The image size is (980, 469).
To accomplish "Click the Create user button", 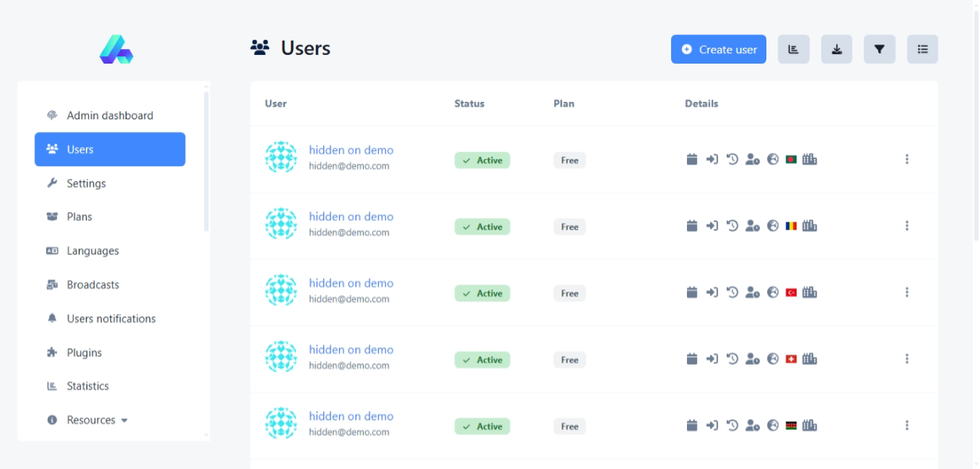I will click(718, 49).
